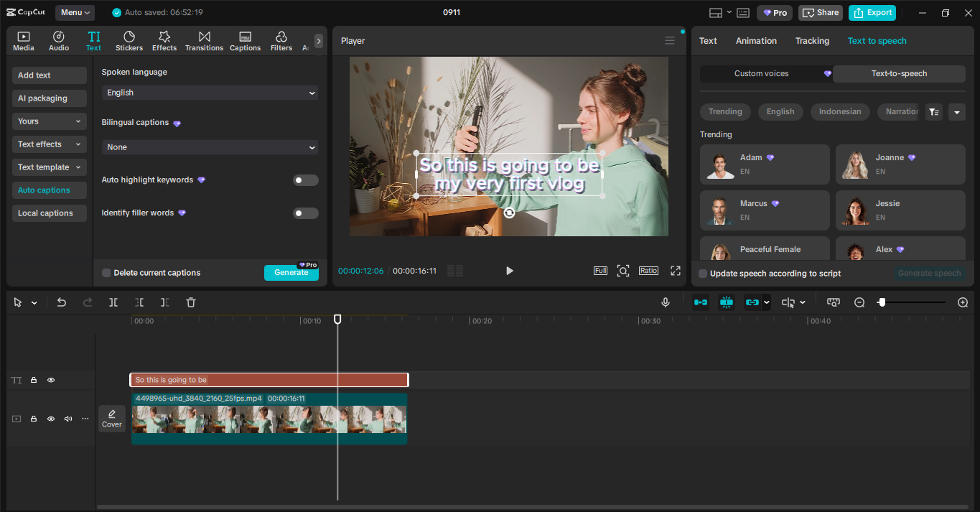Switch to the Animation tab

pyautogui.click(x=755, y=41)
